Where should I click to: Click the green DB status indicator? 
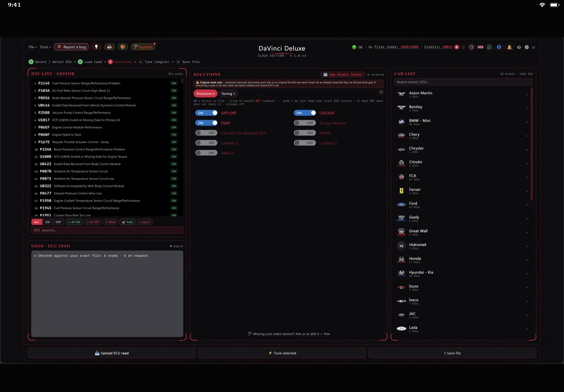[354, 47]
